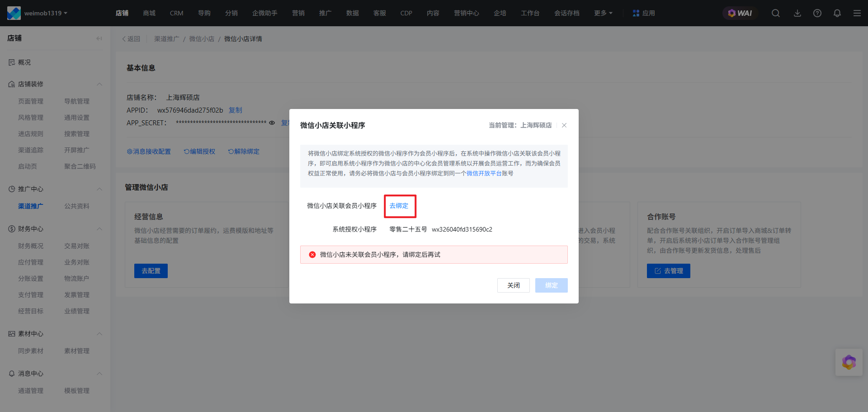
Task: Open the notifications bell icon
Action: coord(837,13)
